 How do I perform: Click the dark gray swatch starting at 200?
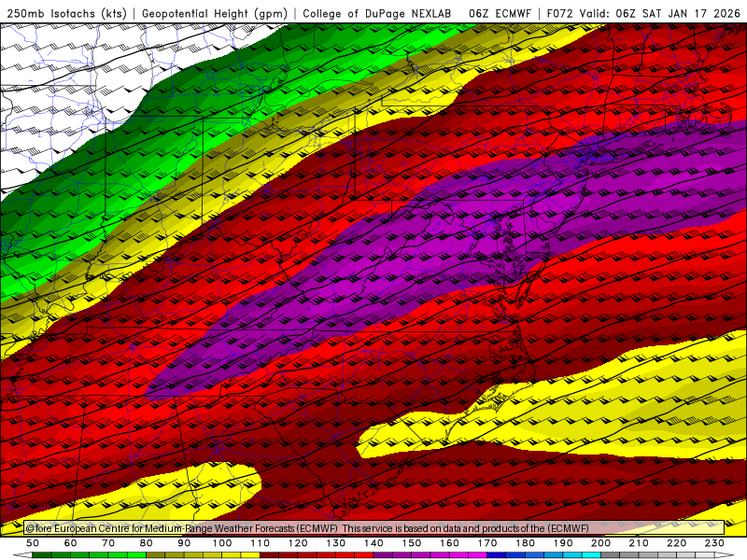pos(611,555)
